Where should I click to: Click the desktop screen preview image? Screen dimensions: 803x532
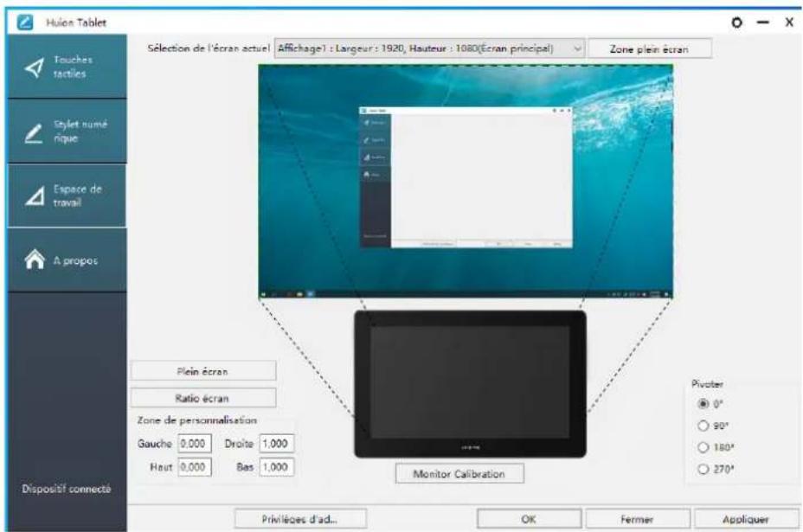point(466,182)
